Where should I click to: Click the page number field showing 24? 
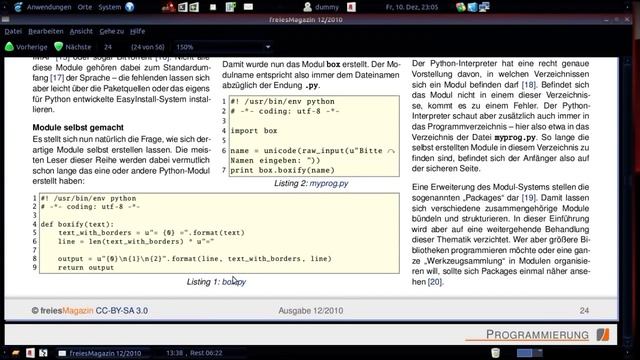108,47
